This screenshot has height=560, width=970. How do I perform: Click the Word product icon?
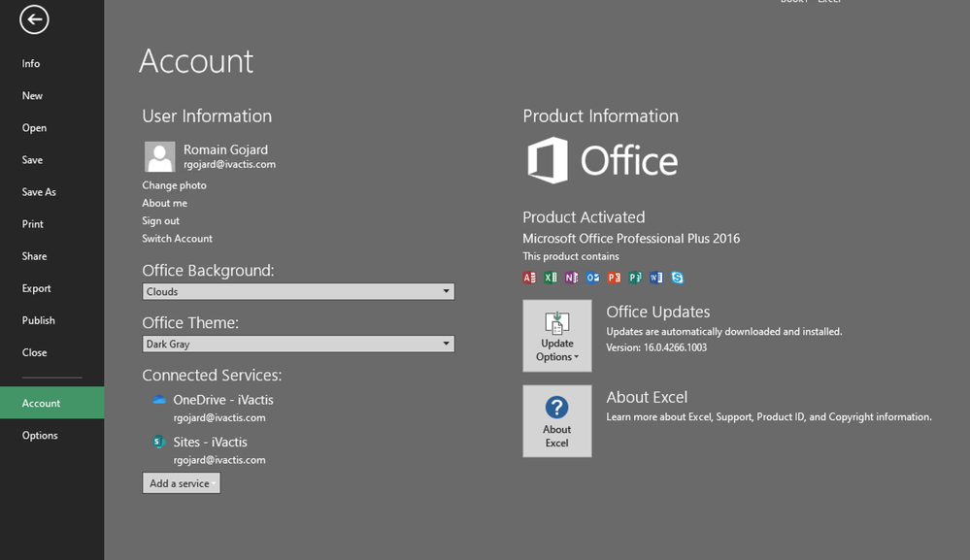coord(655,278)
